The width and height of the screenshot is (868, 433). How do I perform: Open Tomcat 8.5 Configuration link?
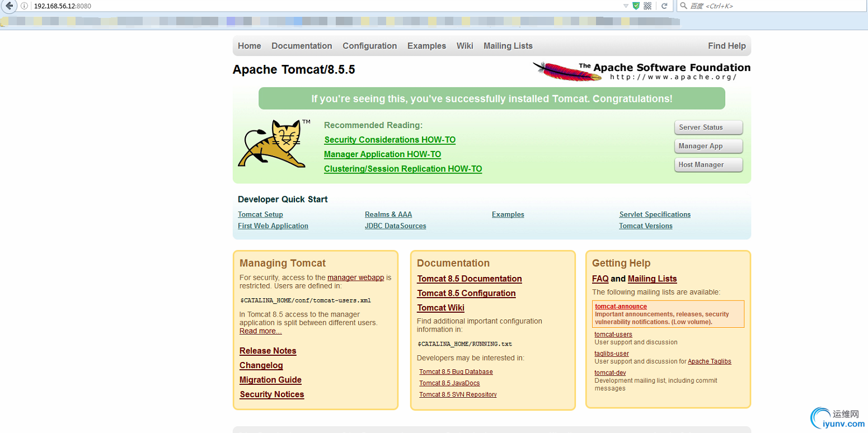pyautogui.click(x=467, y=293)
